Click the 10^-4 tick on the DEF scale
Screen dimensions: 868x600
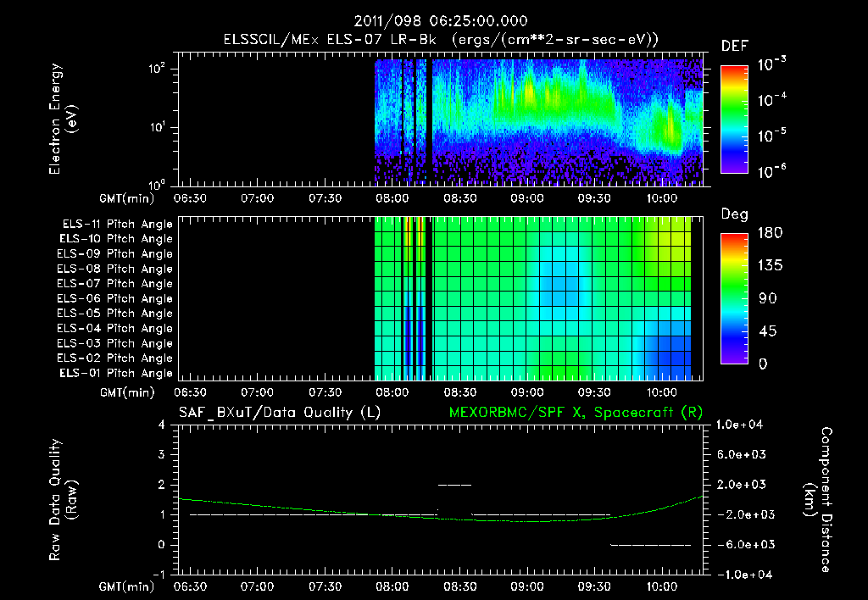771,100
